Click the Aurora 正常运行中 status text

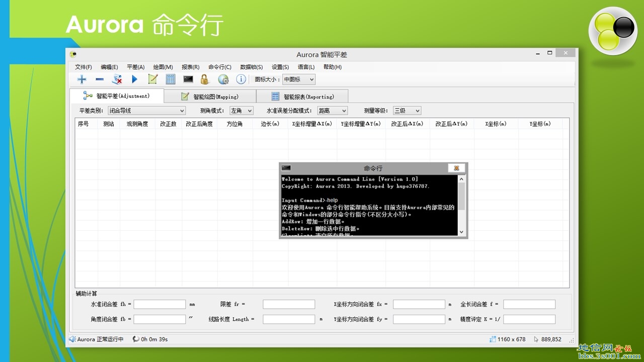point(100,339)
